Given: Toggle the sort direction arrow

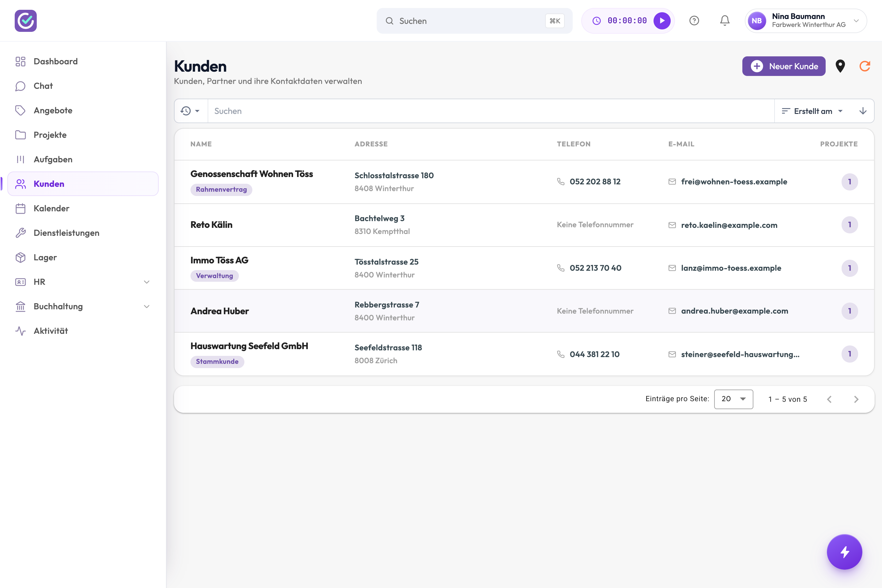Looking at the screenshot, I should pyautogui.click(x=863, y=111).
